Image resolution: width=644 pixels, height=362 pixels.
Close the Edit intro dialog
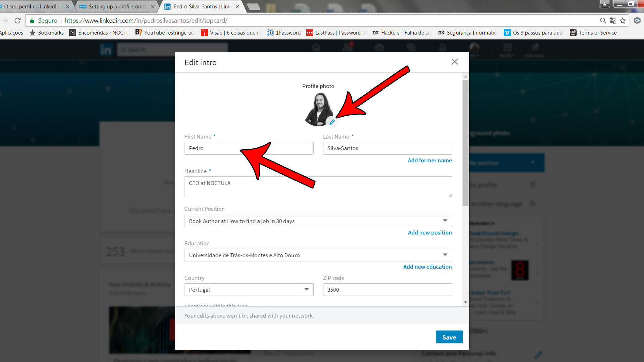455,62
